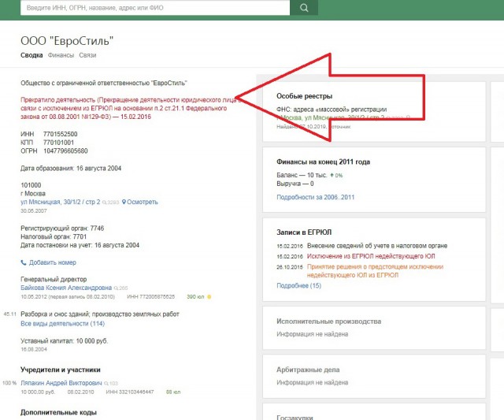
Task: Click record Принятие решения о предстоящем исключении
Action: click(375, 271)
